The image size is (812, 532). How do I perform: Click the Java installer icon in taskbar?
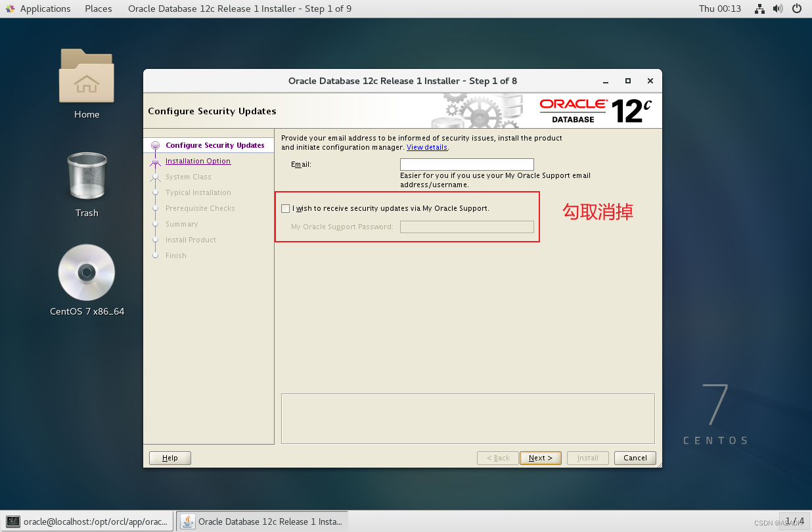[x=188, y=521]
